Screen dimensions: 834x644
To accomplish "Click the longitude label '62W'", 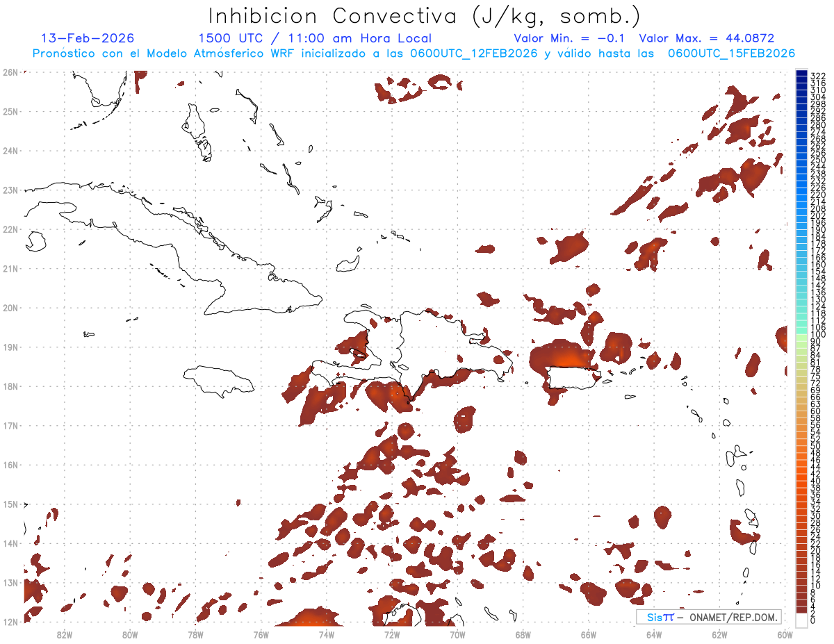I will (720, 634).
